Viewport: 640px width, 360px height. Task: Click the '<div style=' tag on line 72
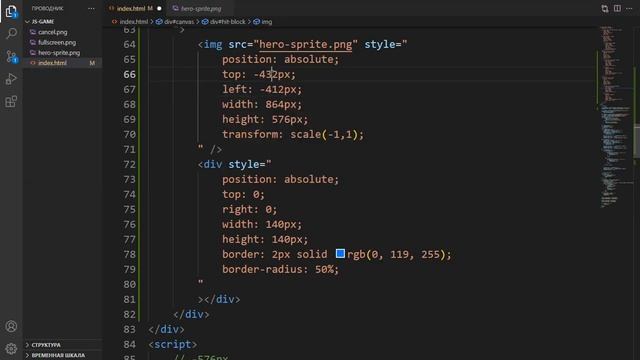coord(235,164)
